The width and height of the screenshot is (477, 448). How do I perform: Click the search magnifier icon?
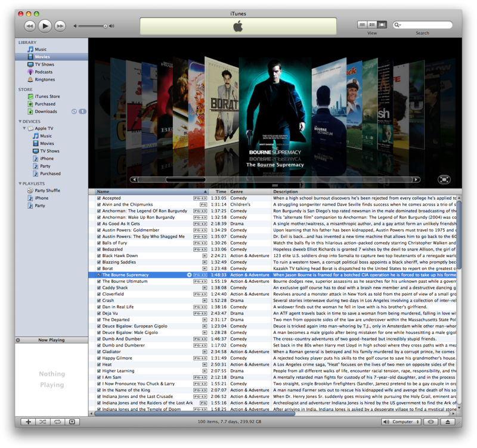click(x=397, y=25)
